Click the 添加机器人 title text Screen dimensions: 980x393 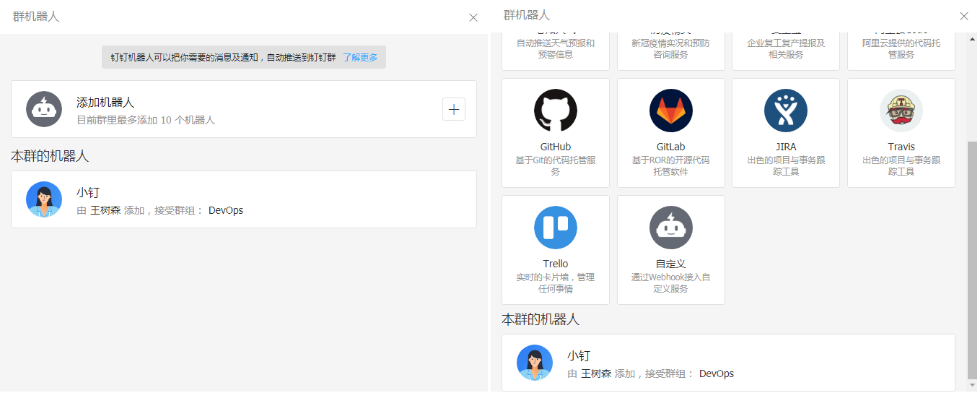tap(105, 103)
